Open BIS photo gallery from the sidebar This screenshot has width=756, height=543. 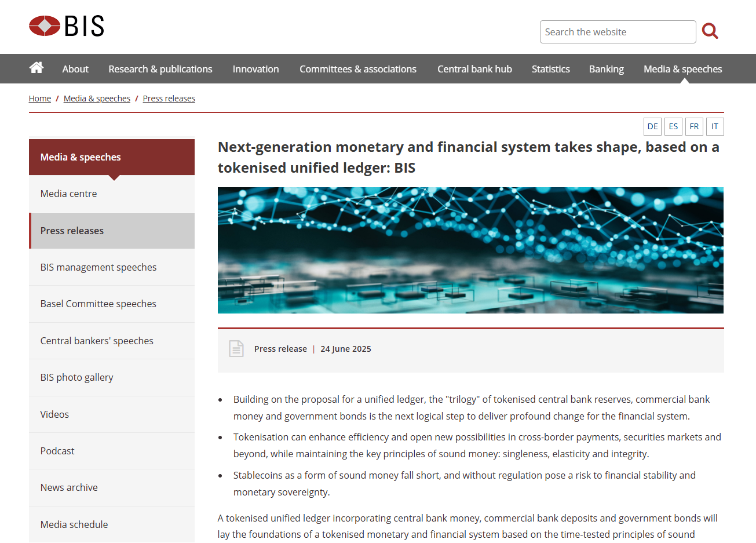pyautogui.click(x=76, y=377)
